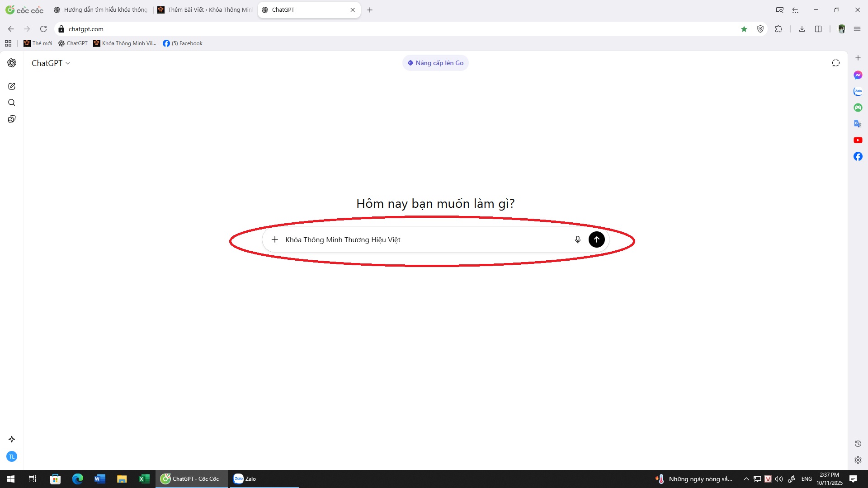Open the TL account profile menu
This screenshot has height=488, width=868.
coord(12,456)
